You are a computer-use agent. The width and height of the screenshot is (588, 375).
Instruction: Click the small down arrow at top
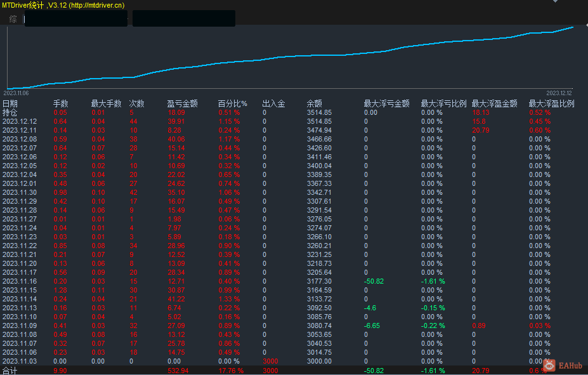[556, 1]
